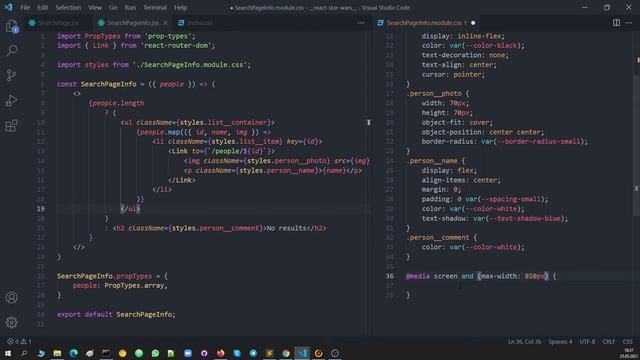Click the @media rule on line 36
640x360 pixels.
(x=481, y=276)
